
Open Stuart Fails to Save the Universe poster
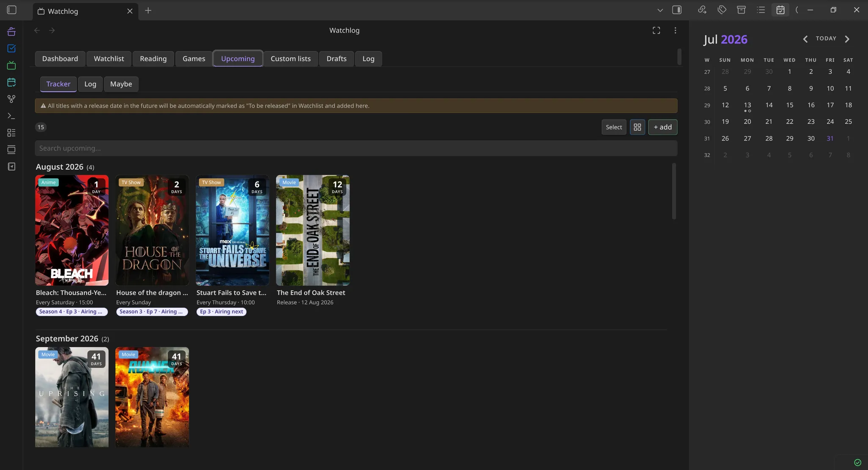click(232, 230)
